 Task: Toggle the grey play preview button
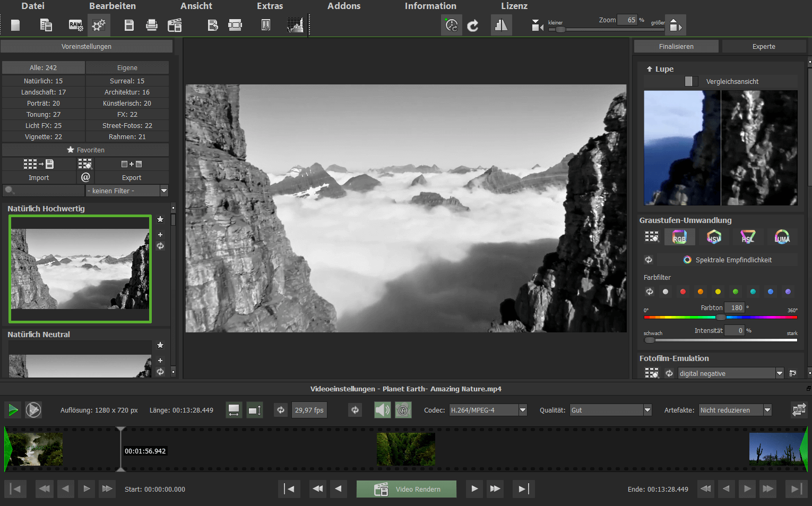[33, 410]
